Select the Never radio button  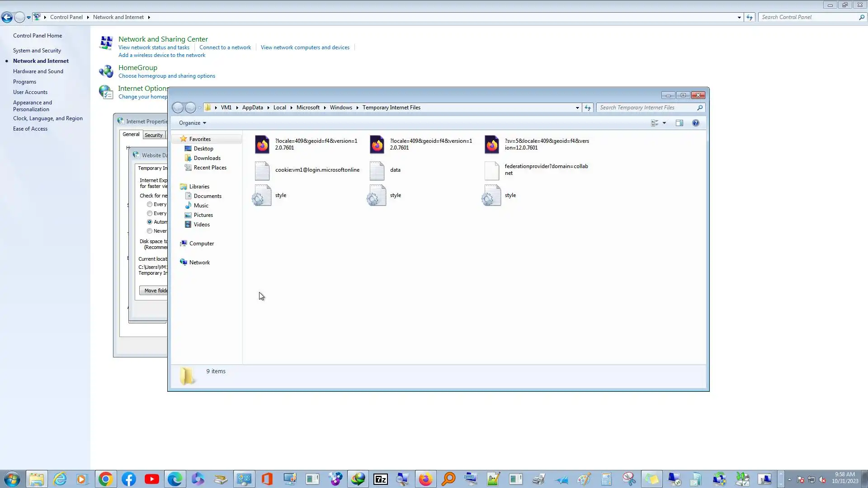pos(150,231)
